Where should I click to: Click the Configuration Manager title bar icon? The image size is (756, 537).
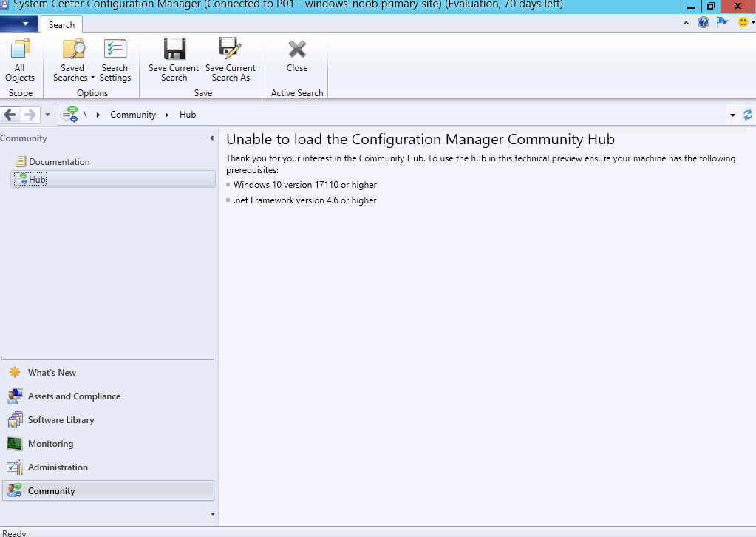4,5
